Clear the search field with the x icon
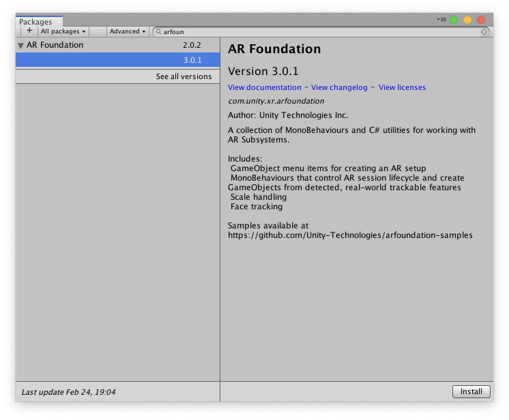The width and height of the screenshot is (509, 420). tap(484, 32)
